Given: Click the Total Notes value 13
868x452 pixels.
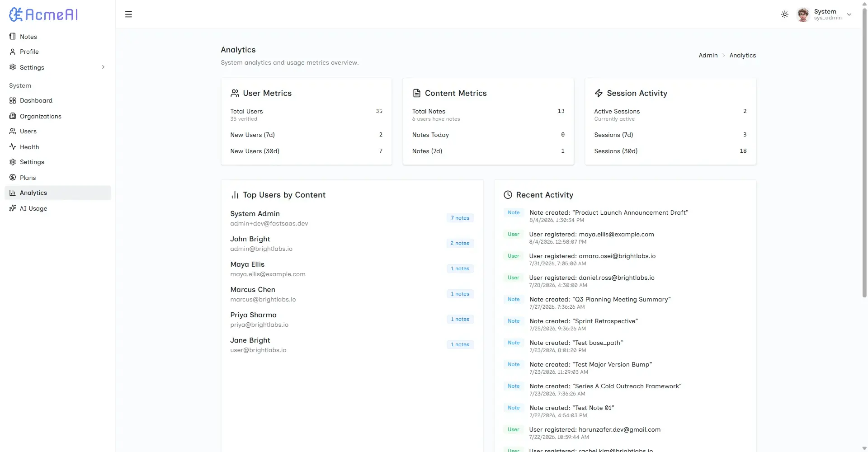Looking at the screenshot, I should 561,111.
